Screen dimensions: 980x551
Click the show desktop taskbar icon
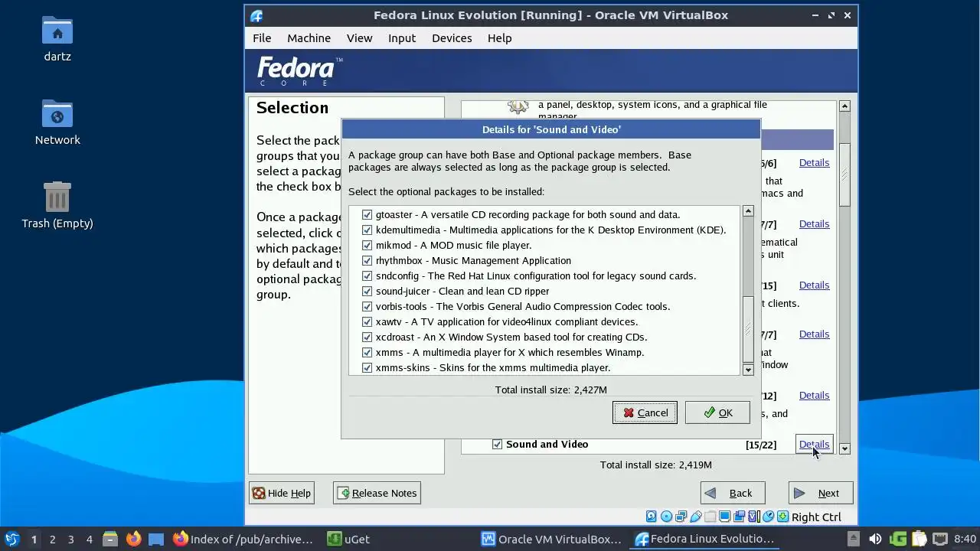click(156, 539)
